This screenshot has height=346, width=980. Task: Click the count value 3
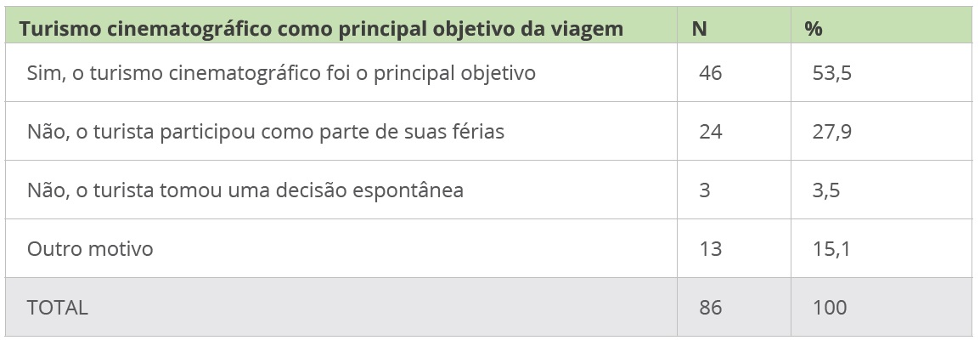705,190
